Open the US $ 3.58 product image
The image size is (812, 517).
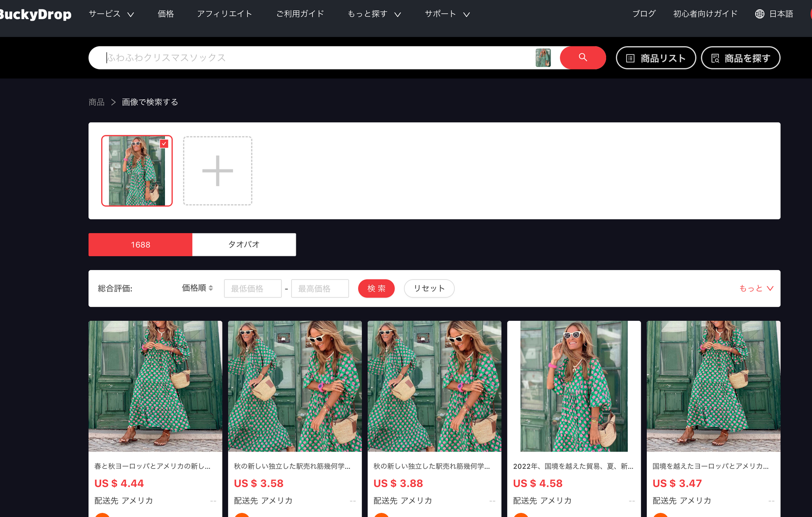(x=295, y=386)
